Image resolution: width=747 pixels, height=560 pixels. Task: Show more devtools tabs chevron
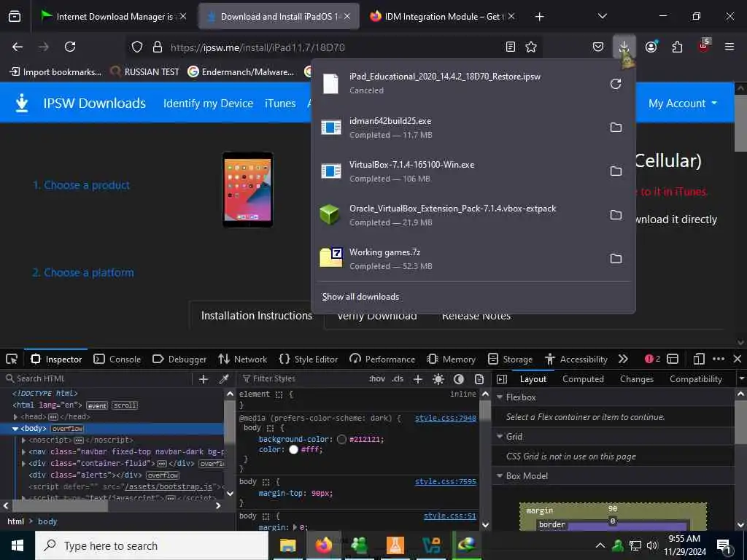[x=623, y=359]
